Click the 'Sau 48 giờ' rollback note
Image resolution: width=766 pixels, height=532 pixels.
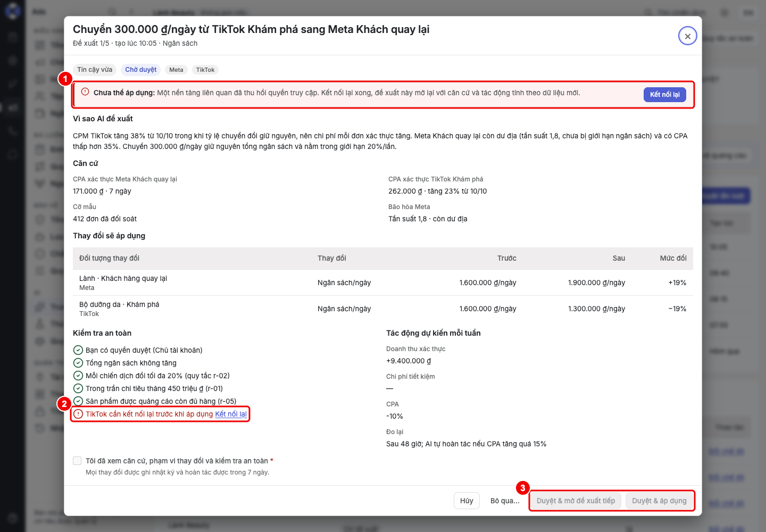[x=466, y=444]
